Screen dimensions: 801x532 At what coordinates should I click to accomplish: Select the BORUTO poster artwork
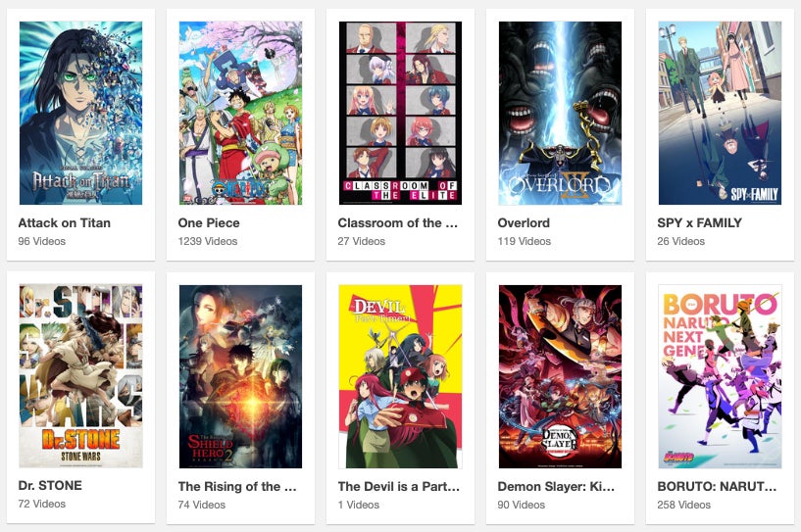tap(720, 376)
